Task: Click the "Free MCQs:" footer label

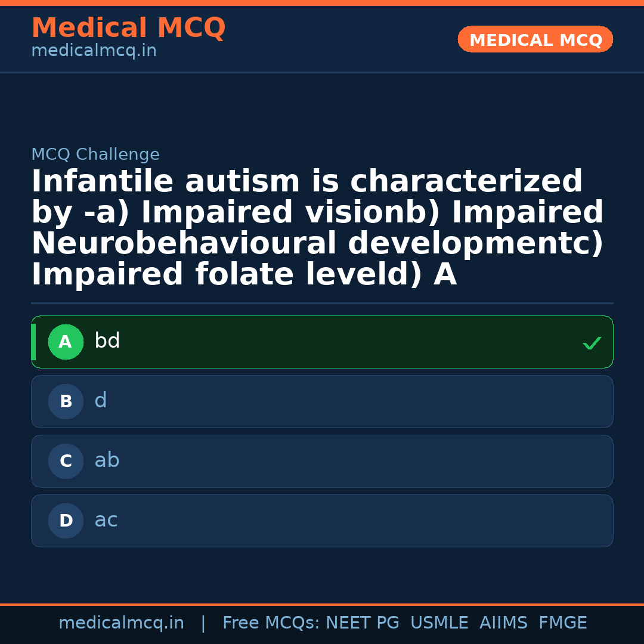Action: [x=271, y=623]
